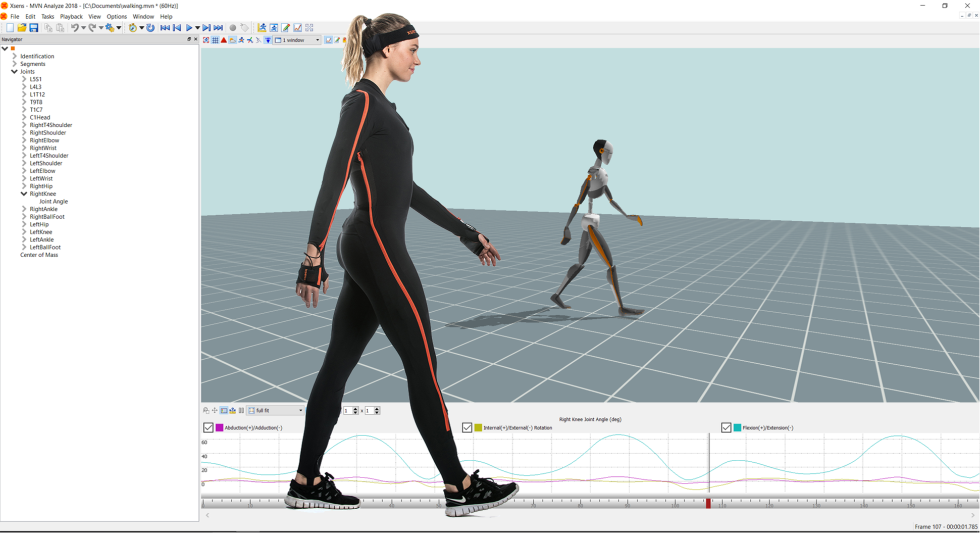Toggle off the Flexion(+)/Extension(-) checkbox
Viewport: 980px width, 533px height.
pyautogui.click(x=726, y=427)
